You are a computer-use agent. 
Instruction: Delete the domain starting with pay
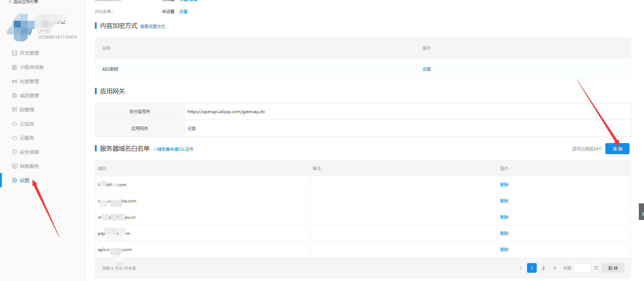coord(504,233)
